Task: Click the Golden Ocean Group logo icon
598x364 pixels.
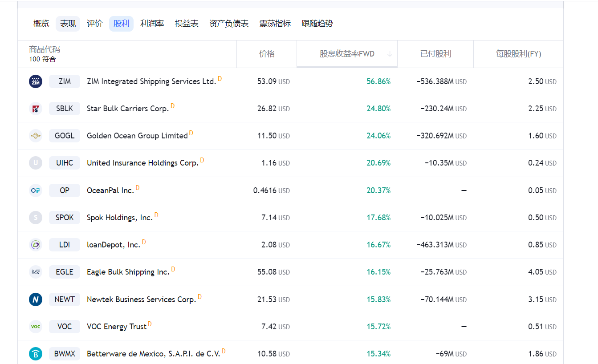Action: pyautogui.click(x=36, y=136)
